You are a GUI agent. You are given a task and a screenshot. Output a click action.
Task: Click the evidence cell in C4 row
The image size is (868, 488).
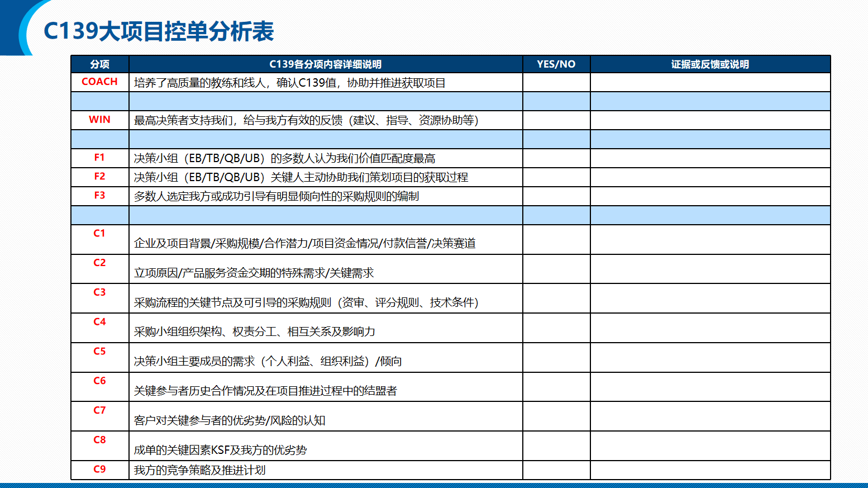[710, 328]
